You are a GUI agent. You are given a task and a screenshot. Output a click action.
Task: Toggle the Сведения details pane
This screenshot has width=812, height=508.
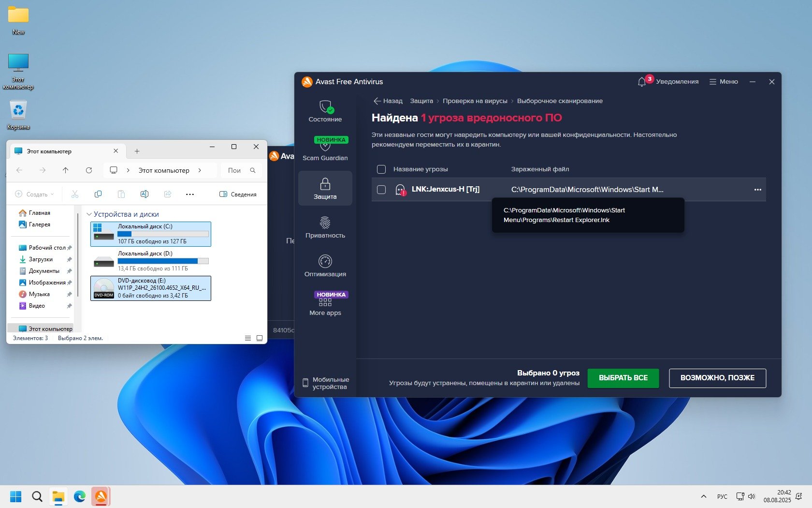click(x=238, y=194)
